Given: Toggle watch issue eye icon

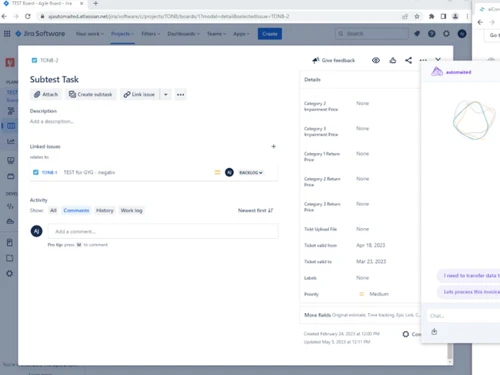Looking at the screenshot, I should click(x=376, y=60).
